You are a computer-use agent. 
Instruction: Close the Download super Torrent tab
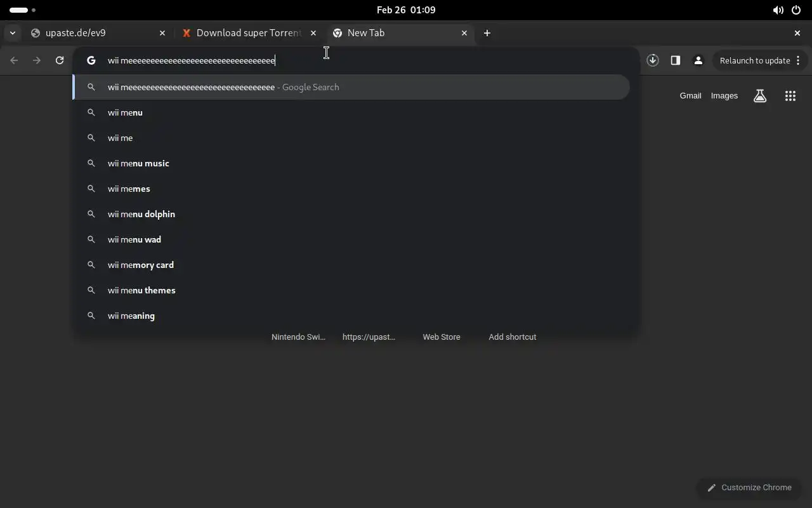[313, 33]
